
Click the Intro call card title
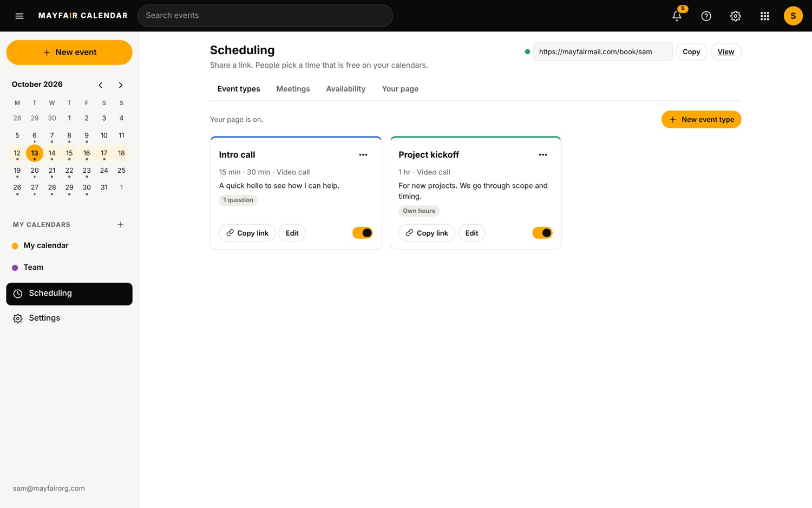[237, 155]
